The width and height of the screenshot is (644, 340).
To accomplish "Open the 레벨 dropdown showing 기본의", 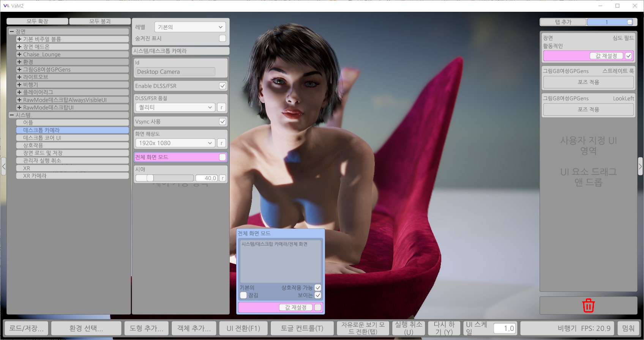I will (190, 27).
